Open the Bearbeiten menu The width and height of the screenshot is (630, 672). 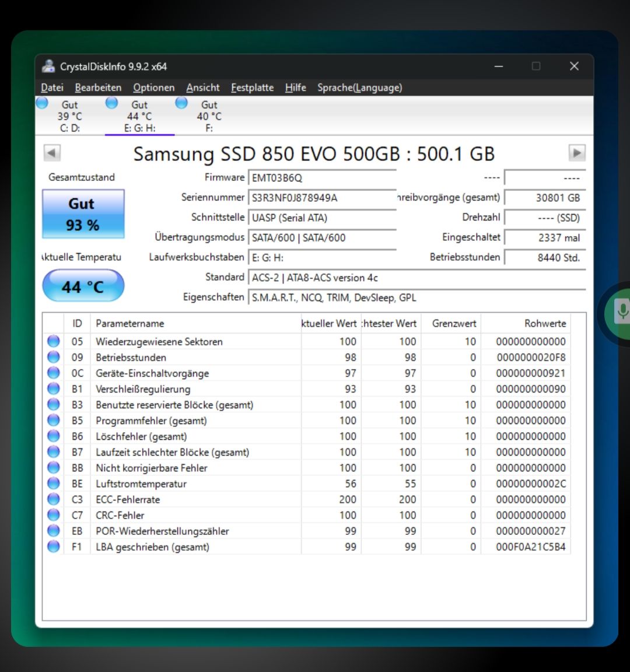click(x=98, y=87)
